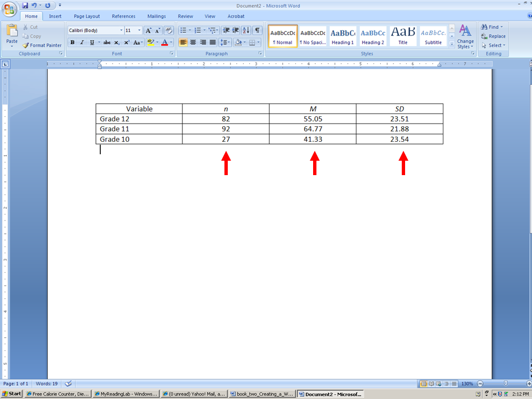Screen dimensions: 532x399
Task: Open the font name dropdown
Action: (x=121, y=30)
